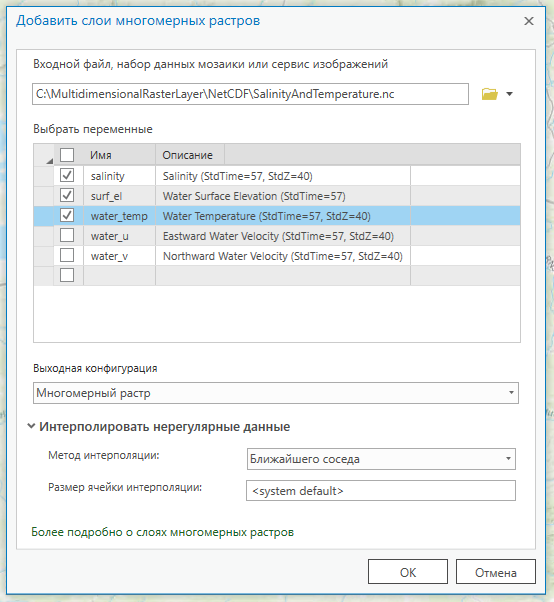Enable the water_v variable checkbox
This screenshot has height=602, width=554.
click(x=67, y=255)
